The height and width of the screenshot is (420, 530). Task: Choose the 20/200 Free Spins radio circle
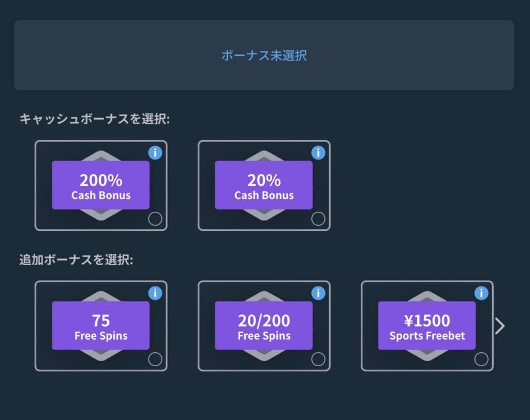pyautogui.click(x=318, y=359)
